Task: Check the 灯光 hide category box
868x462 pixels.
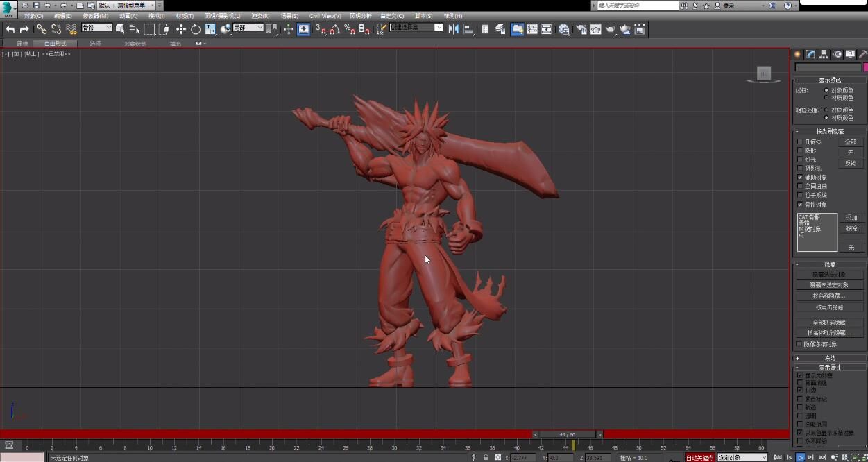Action: 800,160
